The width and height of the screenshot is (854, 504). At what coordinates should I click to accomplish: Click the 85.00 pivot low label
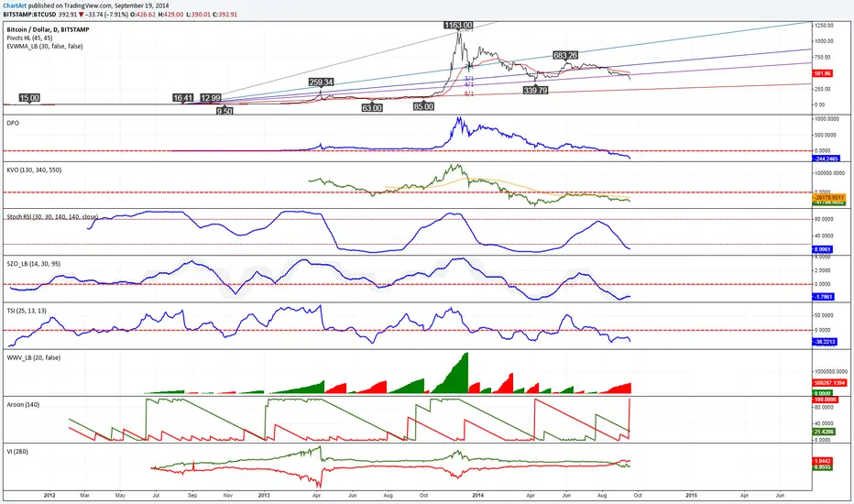pyautogui.click(x=423, y=106)
